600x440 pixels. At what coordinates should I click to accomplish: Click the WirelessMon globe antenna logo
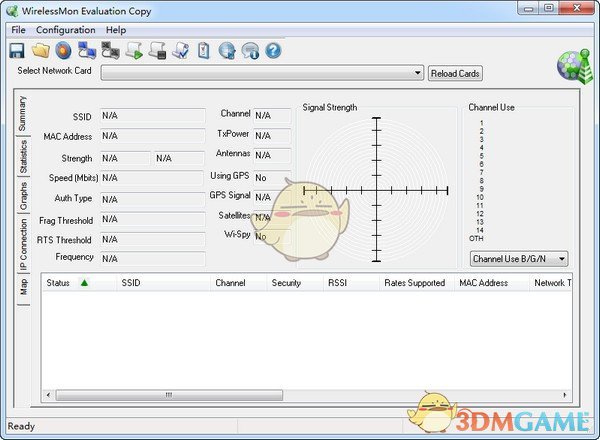575,66
